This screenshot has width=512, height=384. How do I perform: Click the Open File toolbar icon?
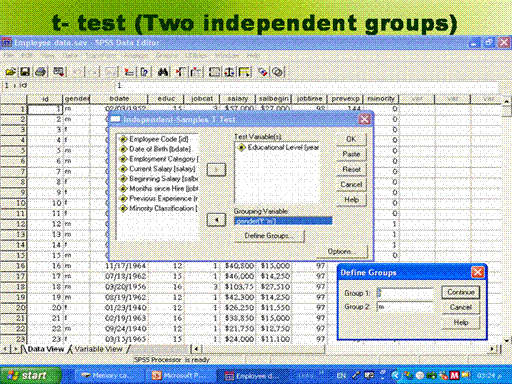point(11,72)
